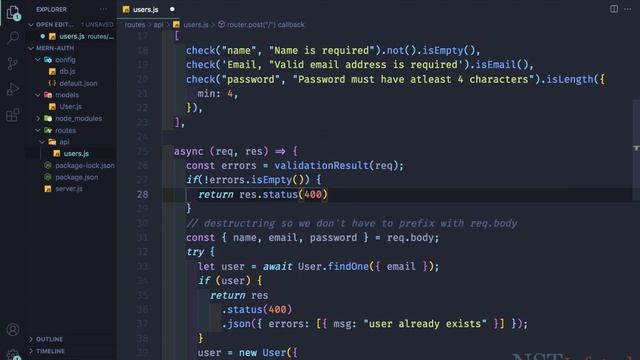Click the 'async' keyword in the code
640x360 pixels.
[189, 151]
